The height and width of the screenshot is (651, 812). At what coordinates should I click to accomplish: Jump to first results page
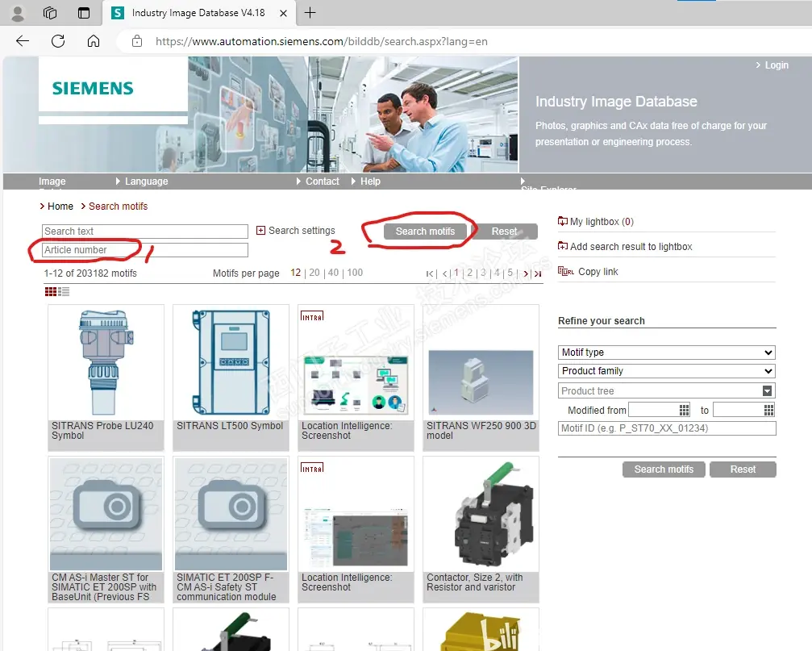click(x=430, y=273)
